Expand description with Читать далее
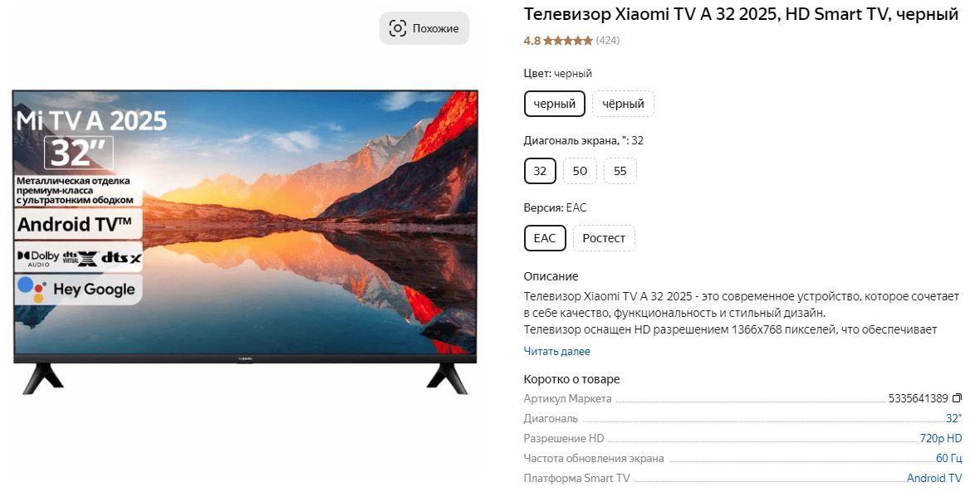Viewport: 980px width, 492px height. pyautogui.click(x=557, y=352)
